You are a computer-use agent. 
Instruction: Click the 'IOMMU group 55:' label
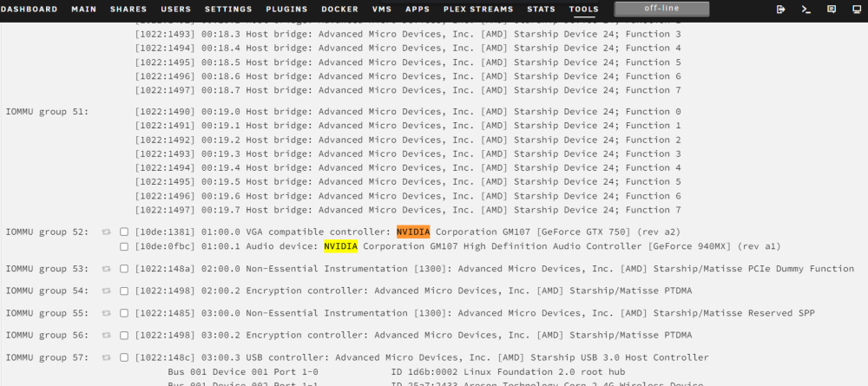pyautogui.click(x=47, y=313)
